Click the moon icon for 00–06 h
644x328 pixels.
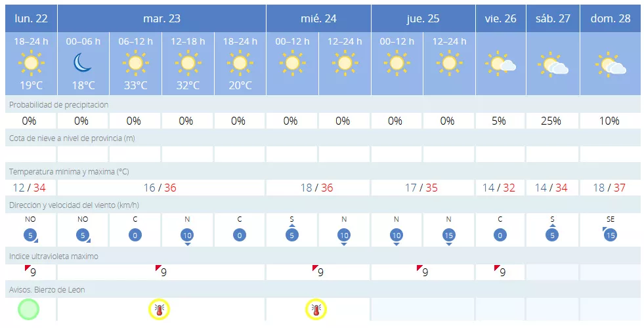tap(83, 63)
